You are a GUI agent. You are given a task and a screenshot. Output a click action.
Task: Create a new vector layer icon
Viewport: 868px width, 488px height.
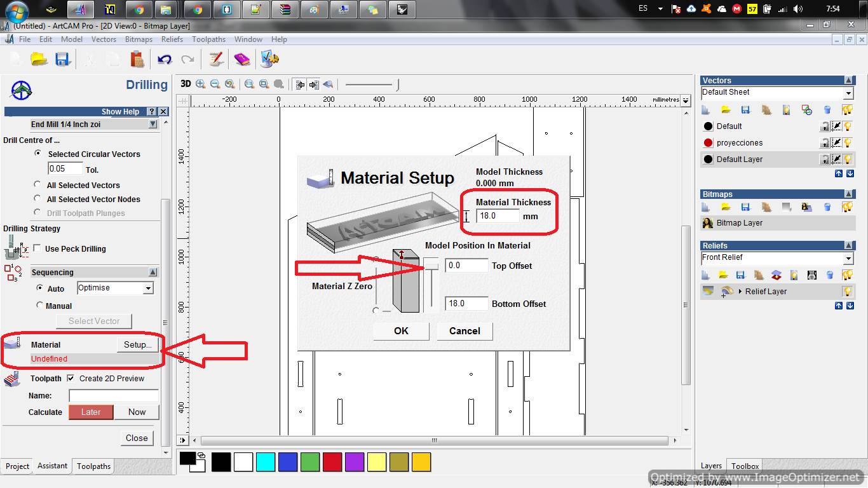pos(706,110)
